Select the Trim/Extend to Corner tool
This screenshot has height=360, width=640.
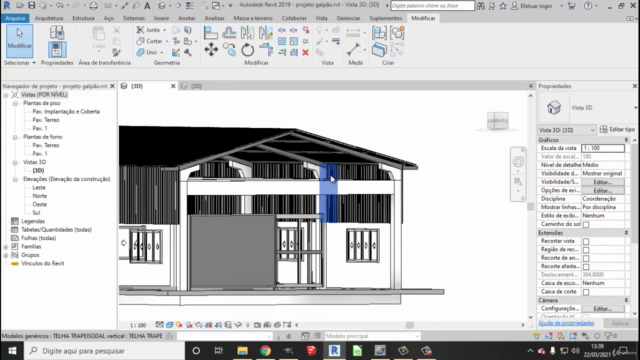coord(266,50)
